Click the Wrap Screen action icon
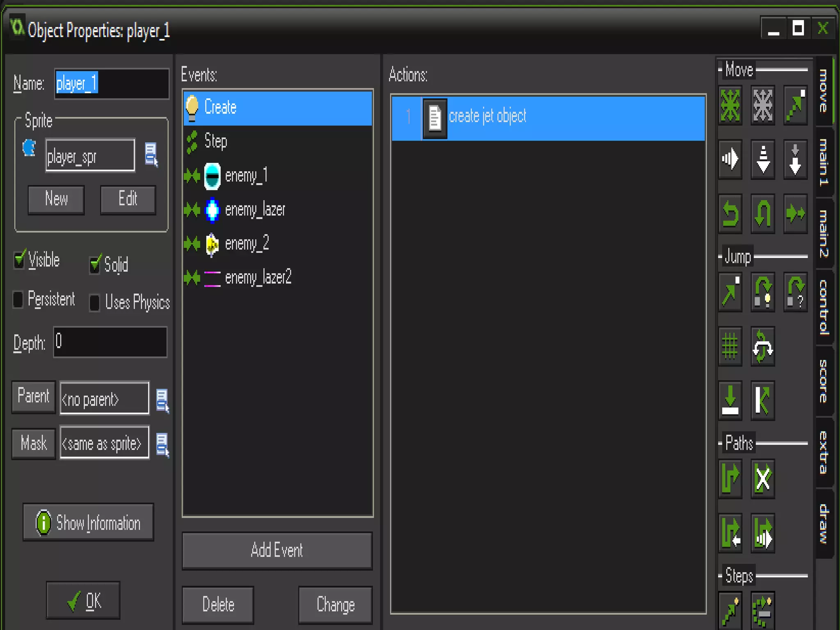840x630 pixels. click(762, 347)
